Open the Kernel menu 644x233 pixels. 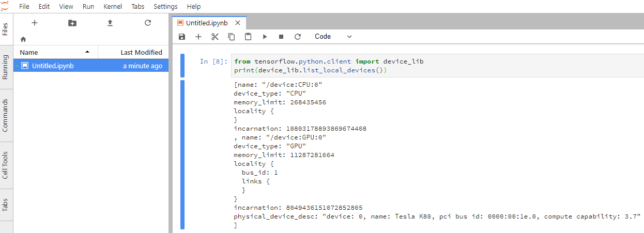(x=113, y=7)
